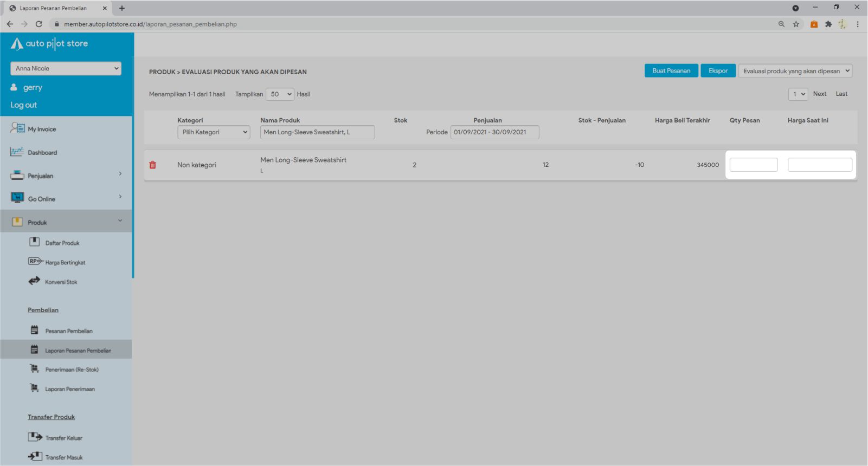Open Pesanan Pembelian menu item
The height and width of the screenshot is (466, 868).
click(68, 331)
